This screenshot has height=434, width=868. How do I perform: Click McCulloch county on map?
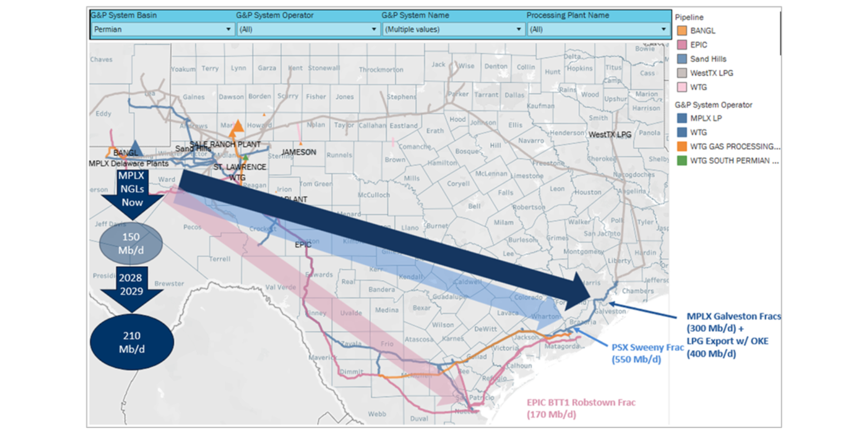click(x=373, y=195)
